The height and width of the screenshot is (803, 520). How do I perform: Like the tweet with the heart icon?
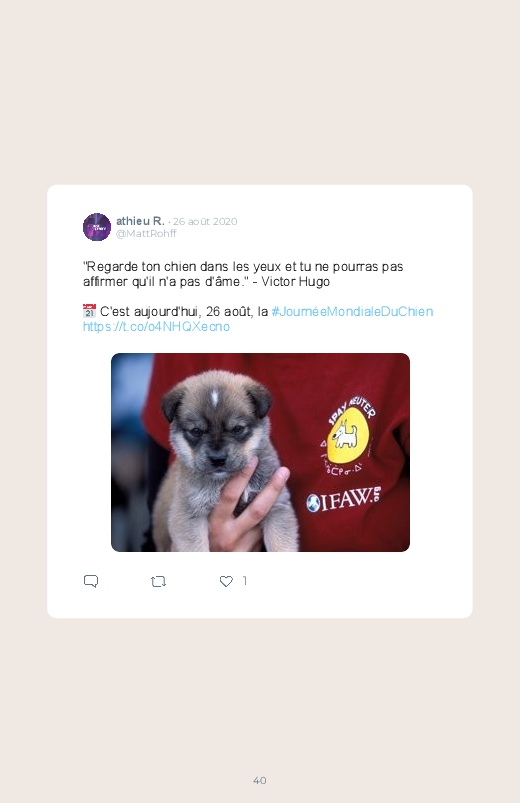[226, 581]
